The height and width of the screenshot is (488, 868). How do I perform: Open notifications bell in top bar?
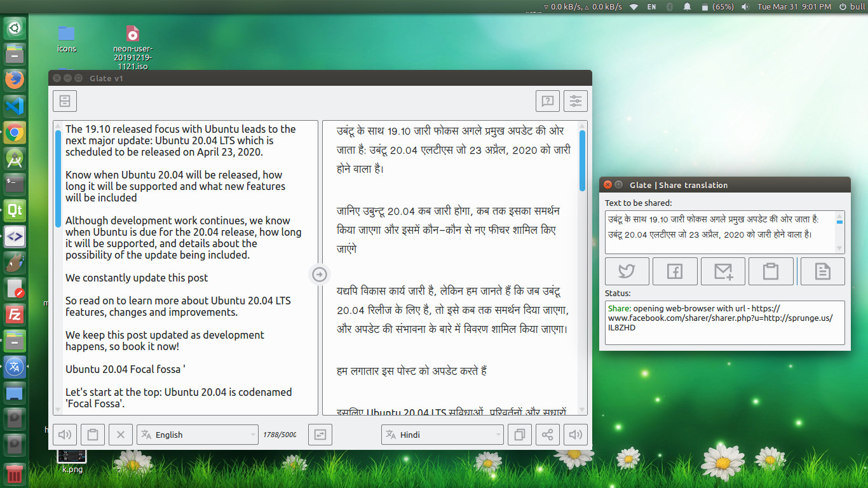pos(687,7)
